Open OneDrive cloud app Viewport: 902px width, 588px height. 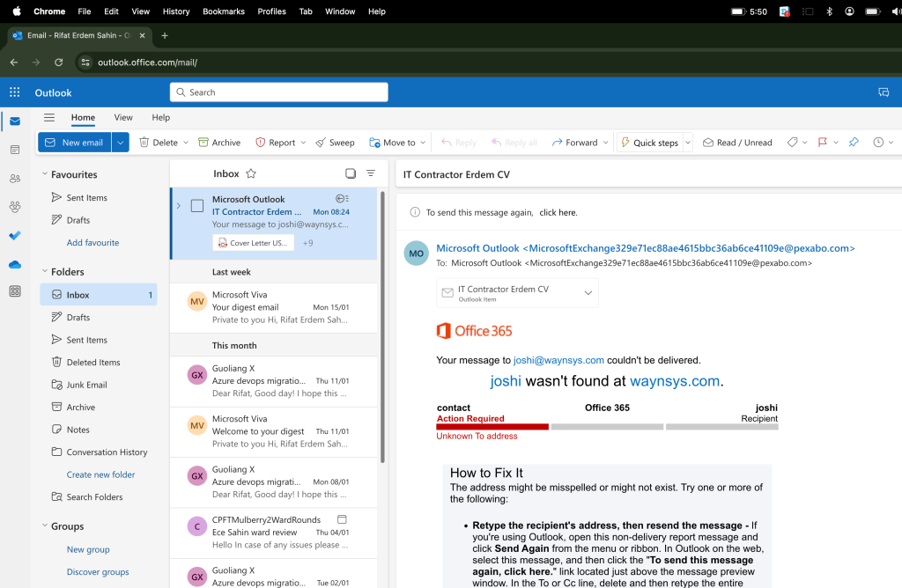(x=15, y=264)
